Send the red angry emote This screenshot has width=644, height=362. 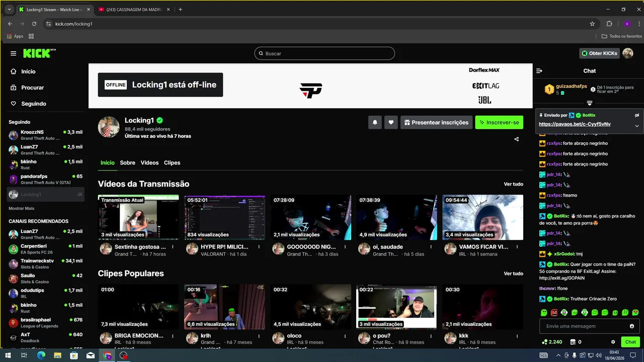554,313
